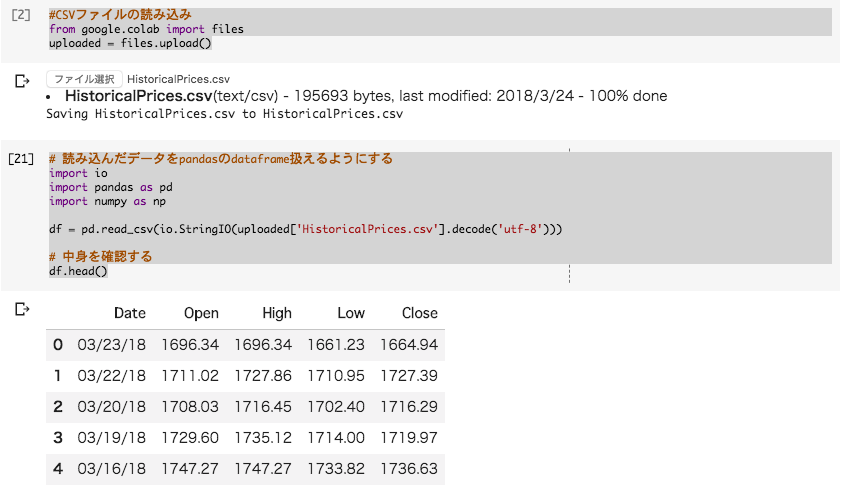Viewport: 842px width, 502px height.
Task: Click the Close value 1727.39
Action: pos(409,376)
